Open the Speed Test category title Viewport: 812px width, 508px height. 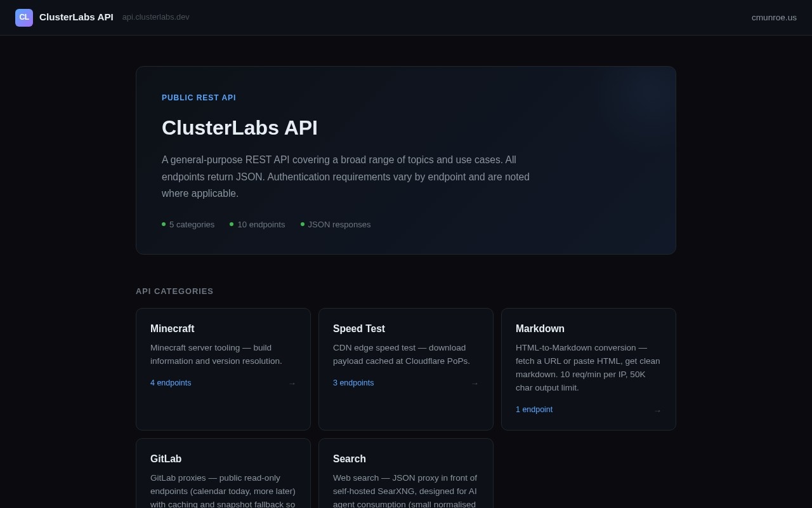coord(359,329)
